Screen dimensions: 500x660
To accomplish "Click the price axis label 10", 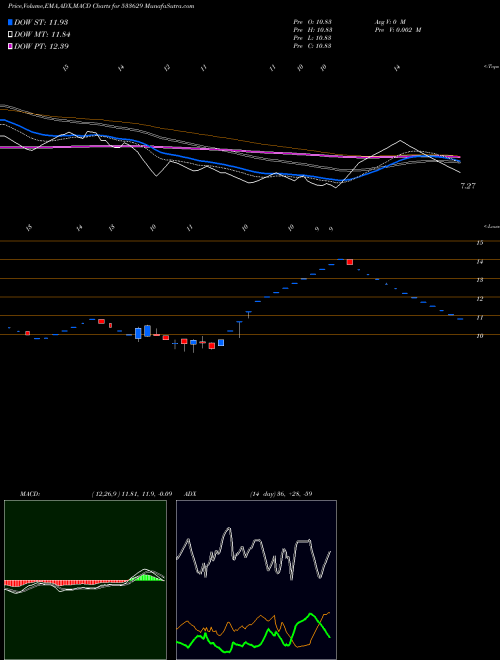I will tap(479, 336).
